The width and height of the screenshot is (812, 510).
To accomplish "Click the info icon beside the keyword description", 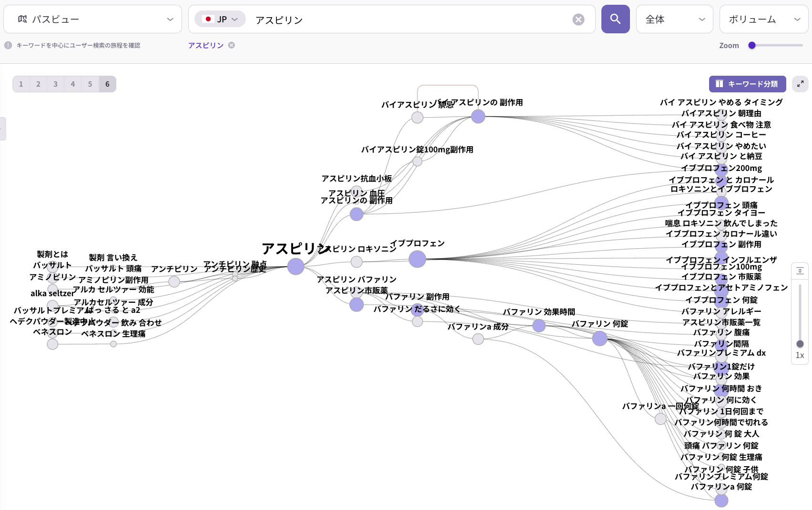I will [8, 45].
